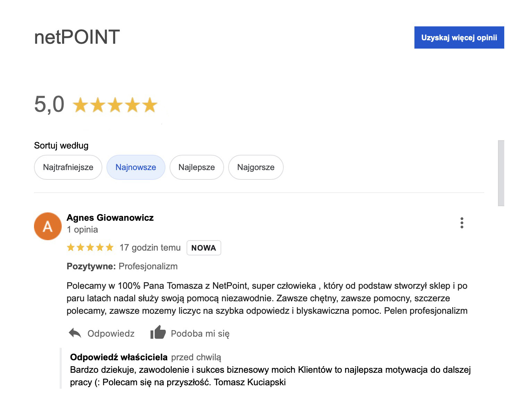This screenshot has width=532, height=404.
Task: Click the NOWA badge
Action: (204, 248)
